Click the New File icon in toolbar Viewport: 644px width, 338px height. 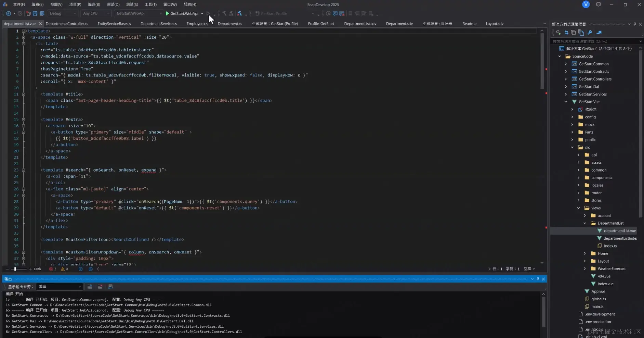tap(28, 13)
